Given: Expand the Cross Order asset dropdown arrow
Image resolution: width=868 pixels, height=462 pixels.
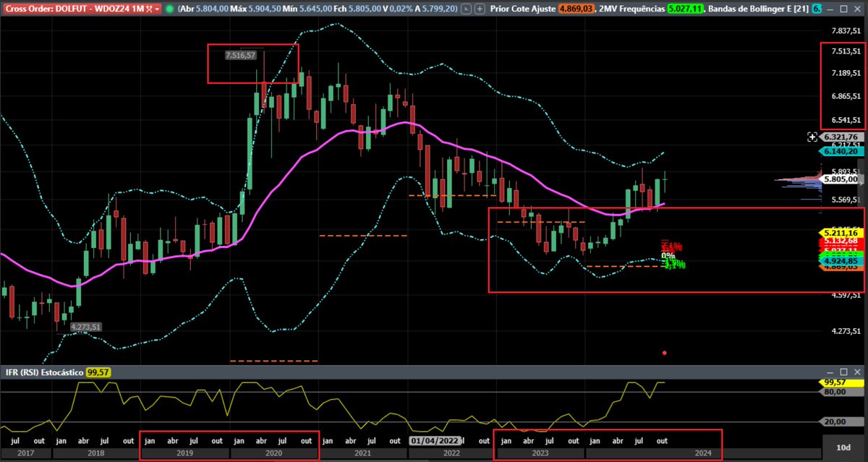Looking at the screenshot, I should coord(157,9).
